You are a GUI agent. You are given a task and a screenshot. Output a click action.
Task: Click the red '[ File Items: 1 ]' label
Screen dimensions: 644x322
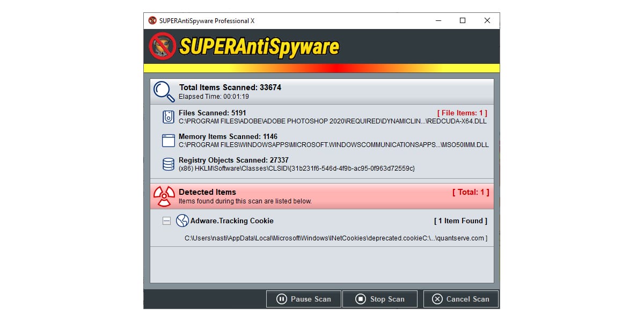pyautogui.click(x=462, y=113)
